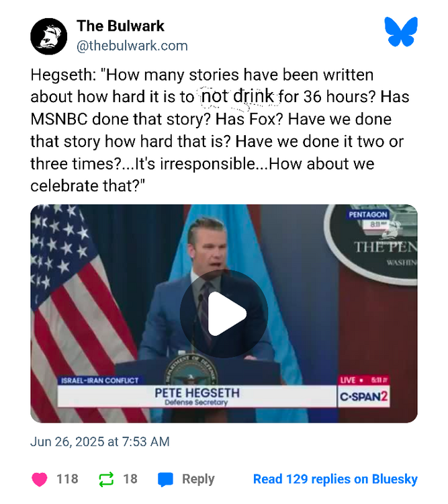Screen dimensions: 448x504
Task: Click The Bulwark profile avatar
Action: point(48,36)
